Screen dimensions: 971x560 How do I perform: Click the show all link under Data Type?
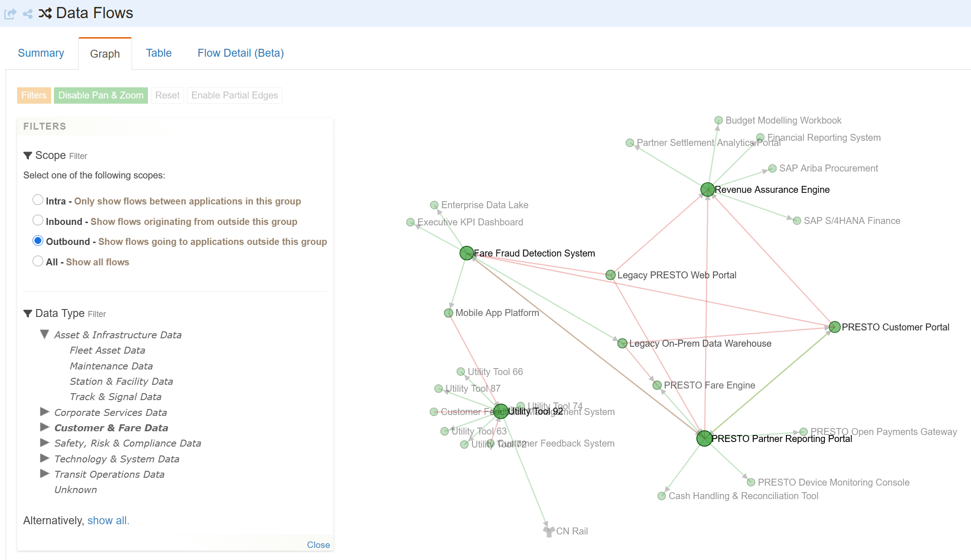click(x=107, y=520)
